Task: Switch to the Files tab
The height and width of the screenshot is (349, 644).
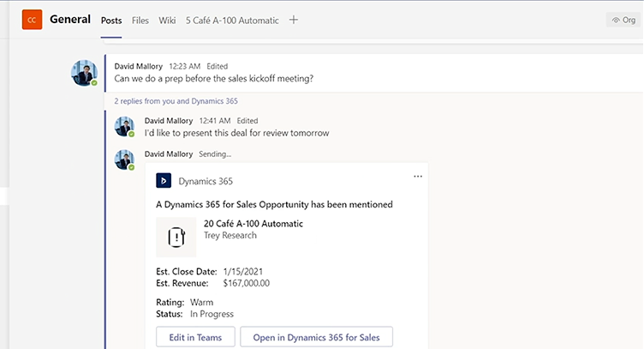Action: [140, 21]
